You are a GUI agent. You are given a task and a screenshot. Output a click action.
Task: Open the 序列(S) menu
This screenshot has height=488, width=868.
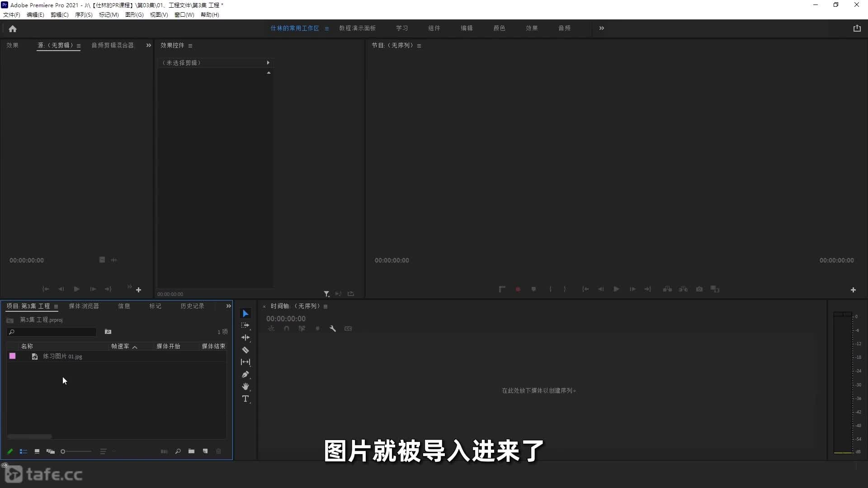(x=84, y=14)
